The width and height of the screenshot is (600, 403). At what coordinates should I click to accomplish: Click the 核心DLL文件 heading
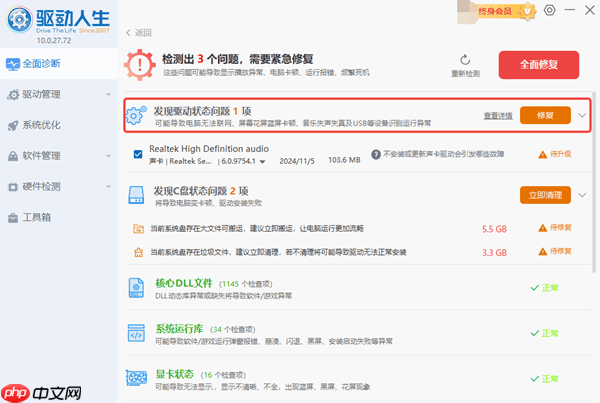tap(184, 283)
